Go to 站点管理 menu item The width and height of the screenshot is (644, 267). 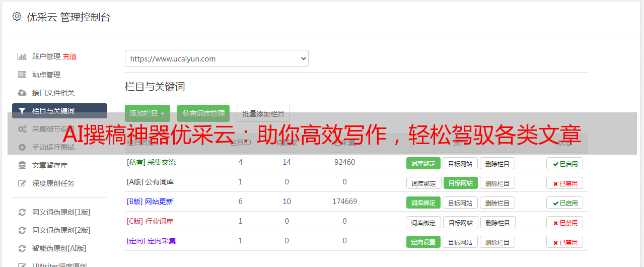tap(46, 75)
